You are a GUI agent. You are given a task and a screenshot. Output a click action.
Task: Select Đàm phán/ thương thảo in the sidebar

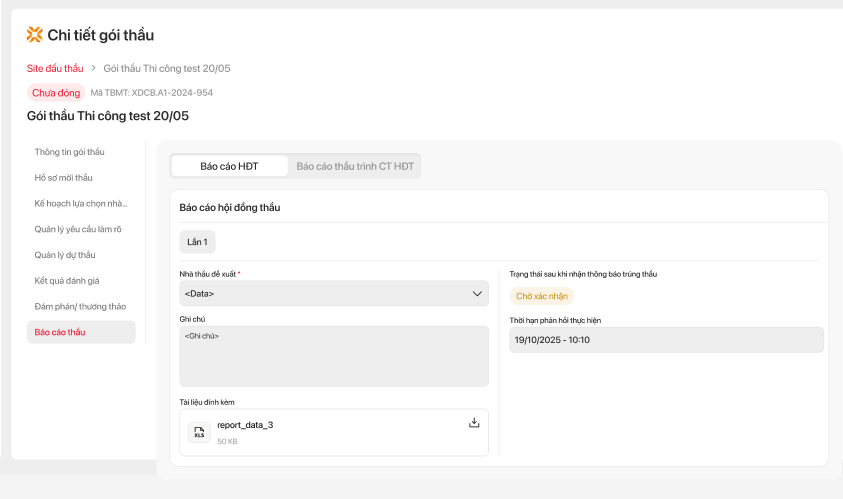point(80,306)
